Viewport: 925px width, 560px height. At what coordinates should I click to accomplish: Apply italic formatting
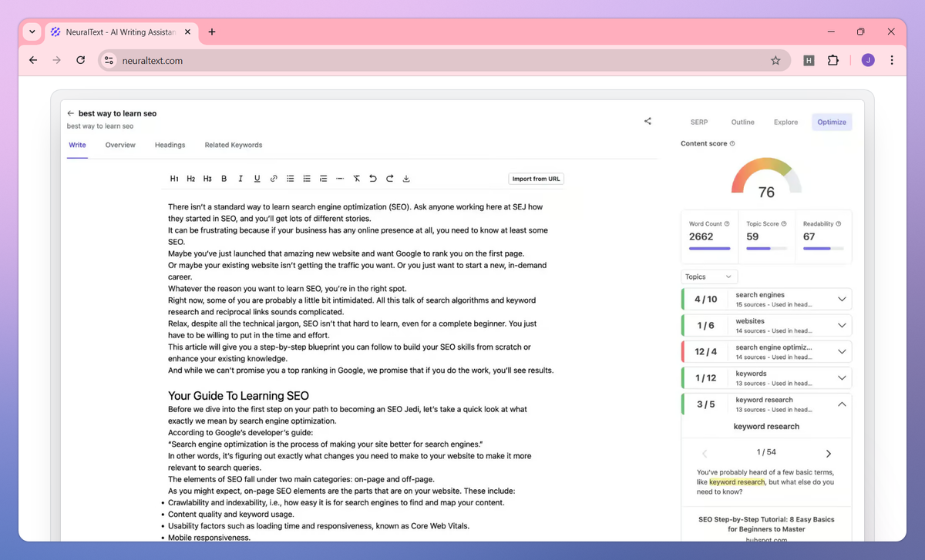click(x=240, y=178)
